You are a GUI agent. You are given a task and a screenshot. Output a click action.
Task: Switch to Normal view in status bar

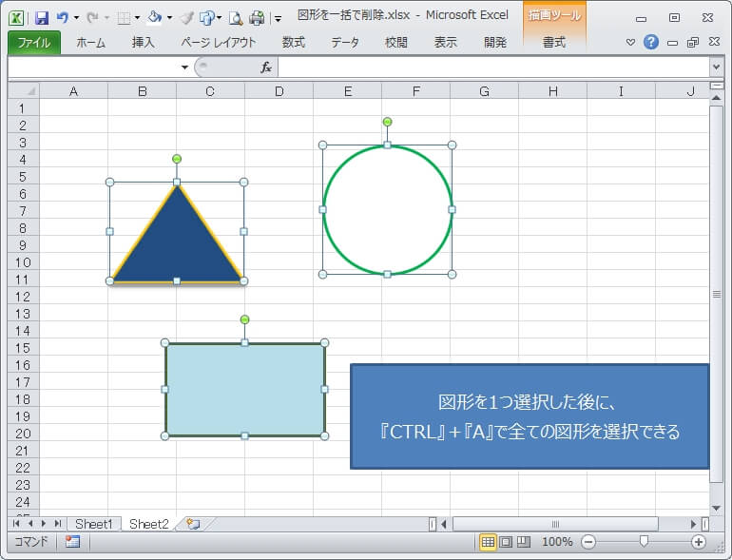click(488, 542)
